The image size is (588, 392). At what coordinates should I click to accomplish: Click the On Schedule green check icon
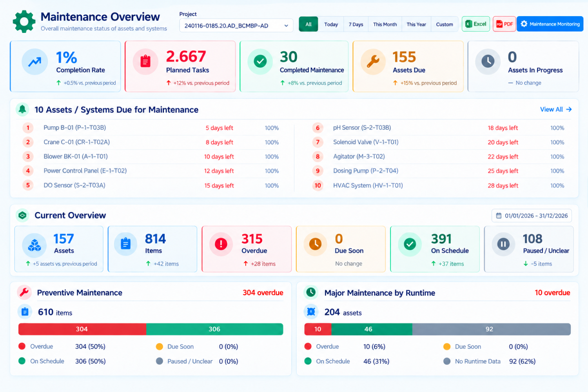coord(410,244)
